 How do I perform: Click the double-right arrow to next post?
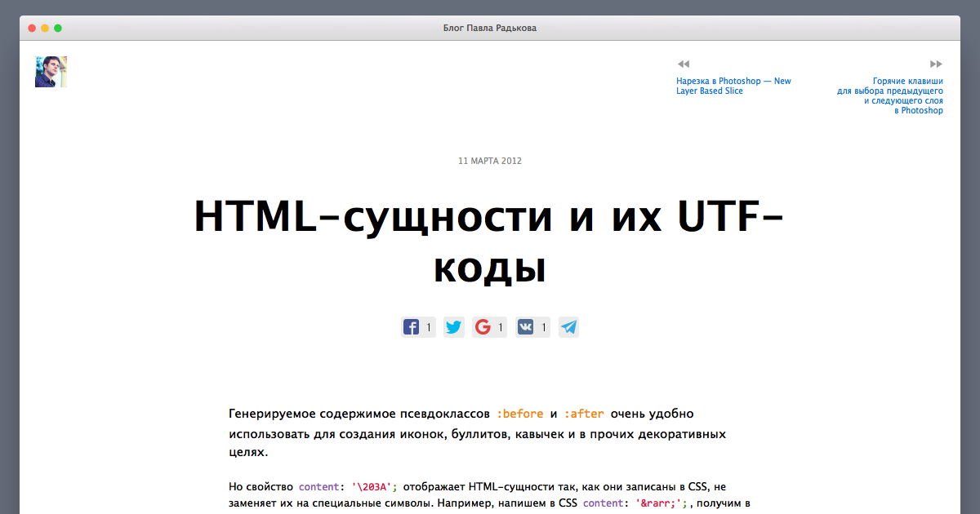tap(936, 64)
